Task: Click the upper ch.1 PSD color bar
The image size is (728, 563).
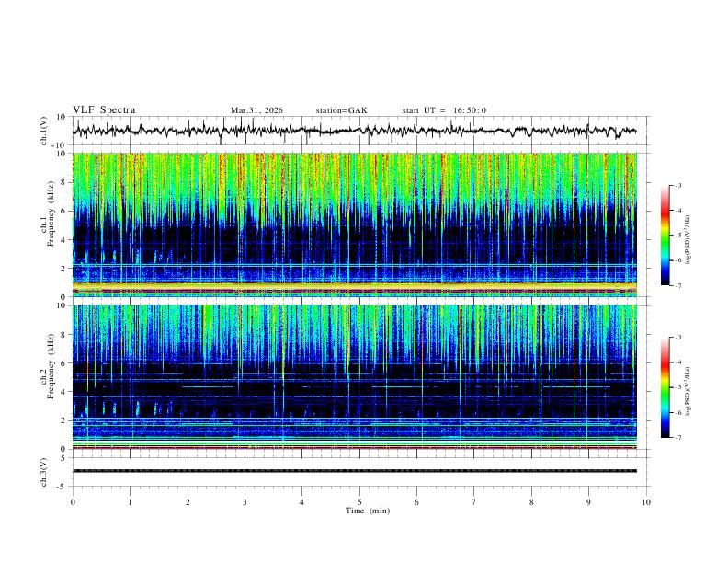Action: pyautogui.click(x=665, y=236)
